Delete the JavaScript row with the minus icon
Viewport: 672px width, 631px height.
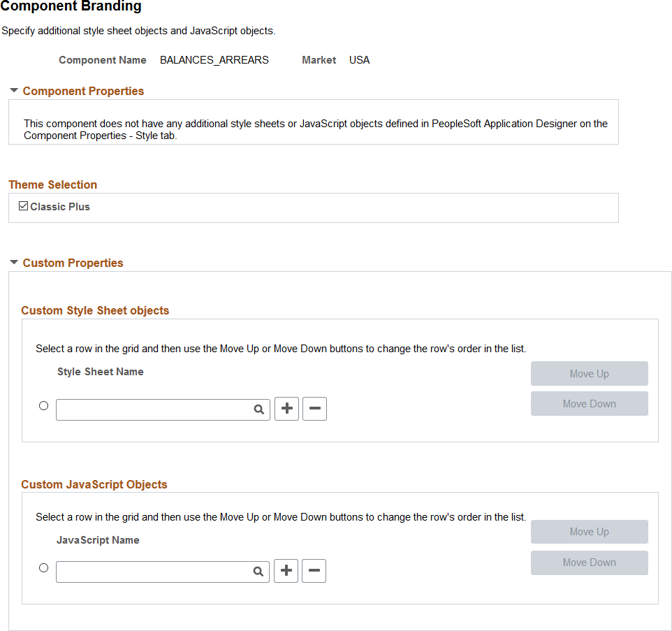click(x=314, y=571)
